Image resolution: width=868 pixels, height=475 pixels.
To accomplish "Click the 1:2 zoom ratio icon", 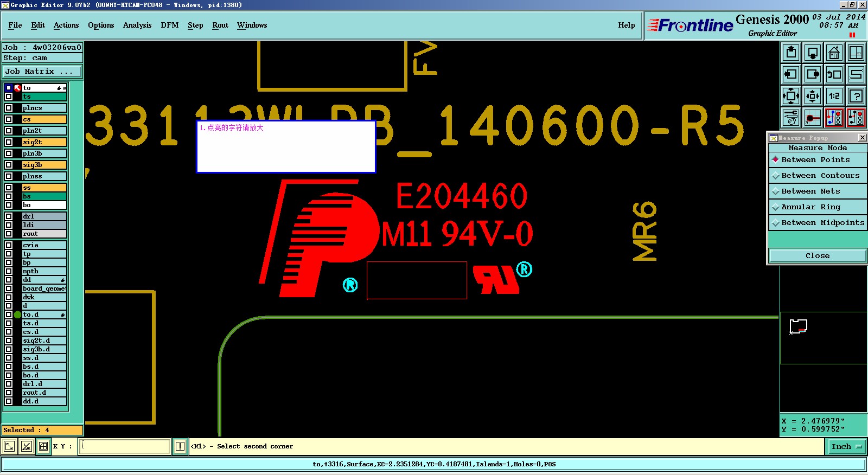I will tap(834, 96).
